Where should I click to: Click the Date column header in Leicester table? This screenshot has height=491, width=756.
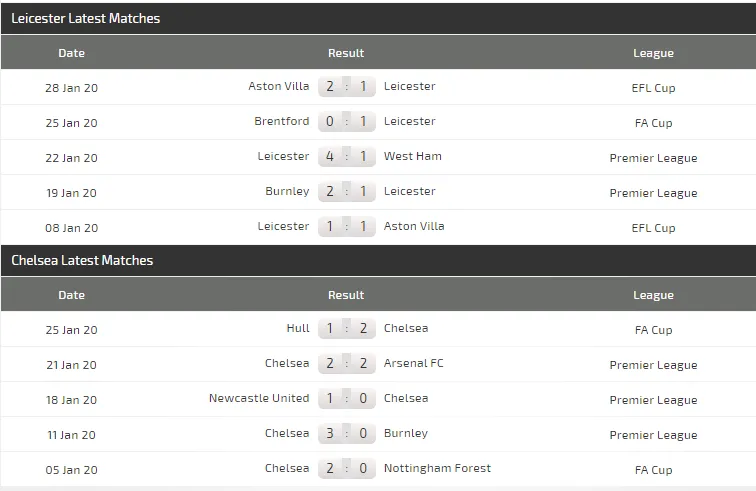pos(72,53)
